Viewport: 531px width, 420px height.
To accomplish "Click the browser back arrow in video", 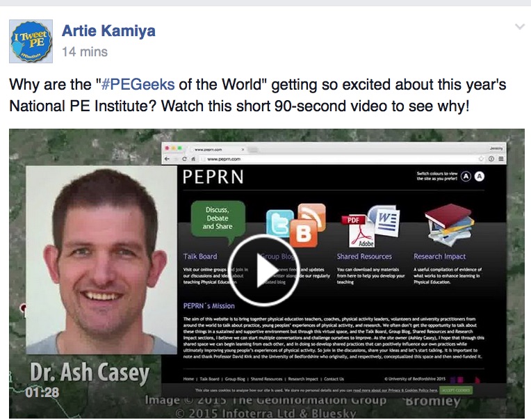I will [x=167, y=159].
